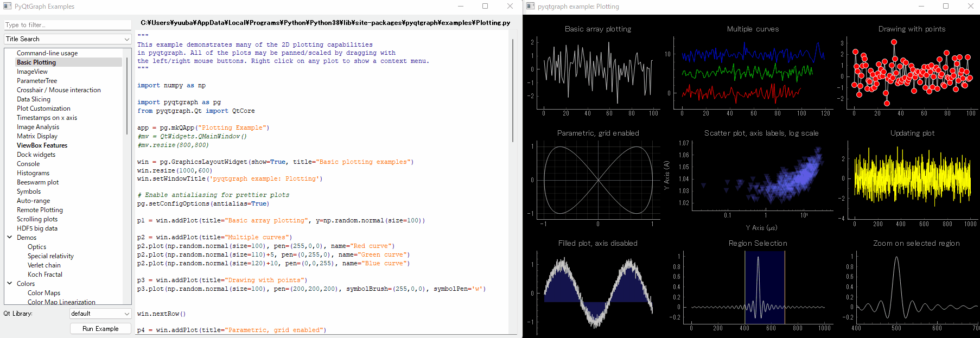The height and width of the screenshot is (338, 980).
Task: Select Data Slicing example
Action: click(34, 99)
